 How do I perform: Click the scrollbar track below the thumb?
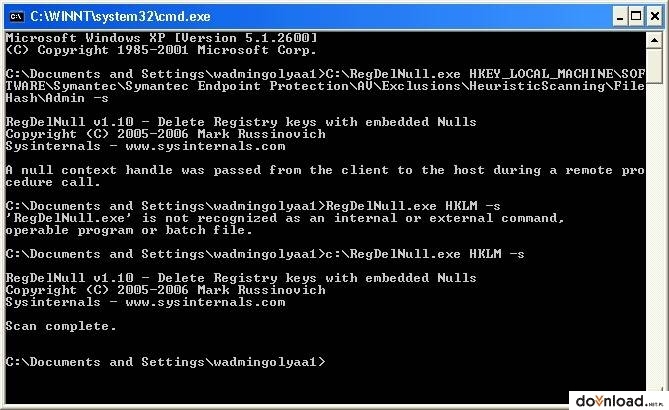pyautogui.click(x=654, y=235)
